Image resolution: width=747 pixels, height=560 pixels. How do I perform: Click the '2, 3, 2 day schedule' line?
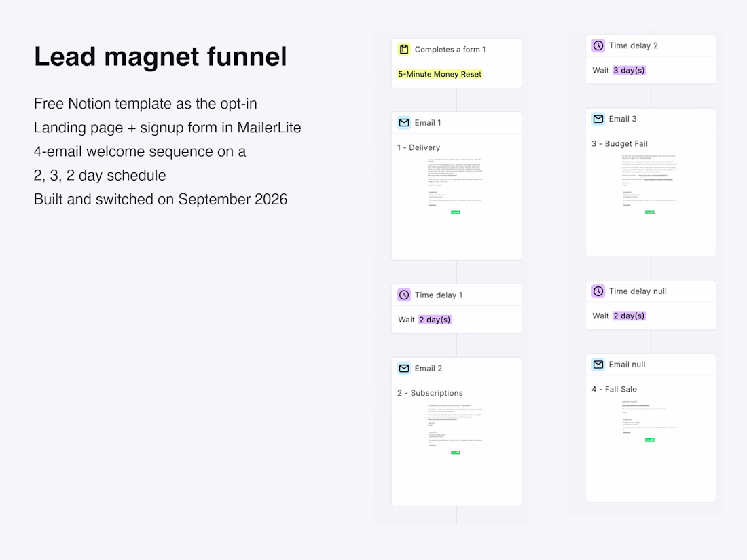pyautogui.click(x=100, y=175)
